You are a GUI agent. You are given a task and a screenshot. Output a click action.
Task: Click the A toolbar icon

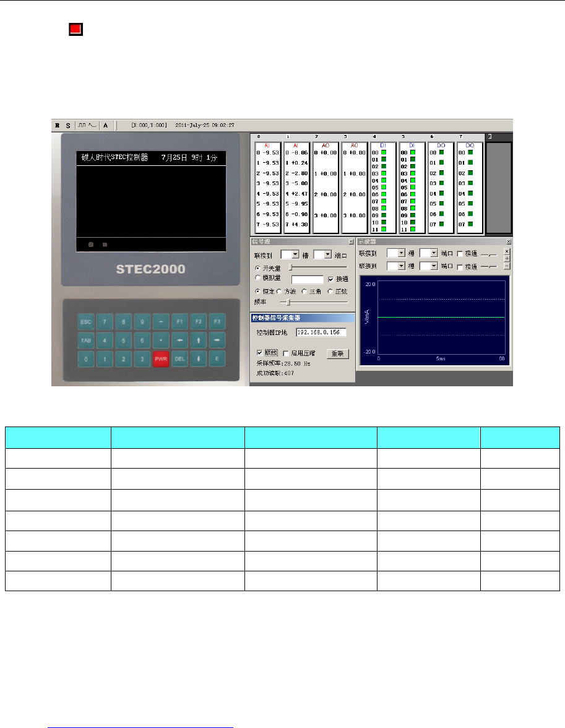(105, 125)
